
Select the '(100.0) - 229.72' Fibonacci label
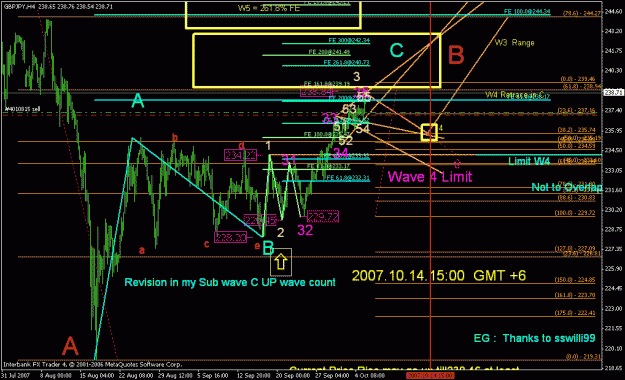coord(575,213)
